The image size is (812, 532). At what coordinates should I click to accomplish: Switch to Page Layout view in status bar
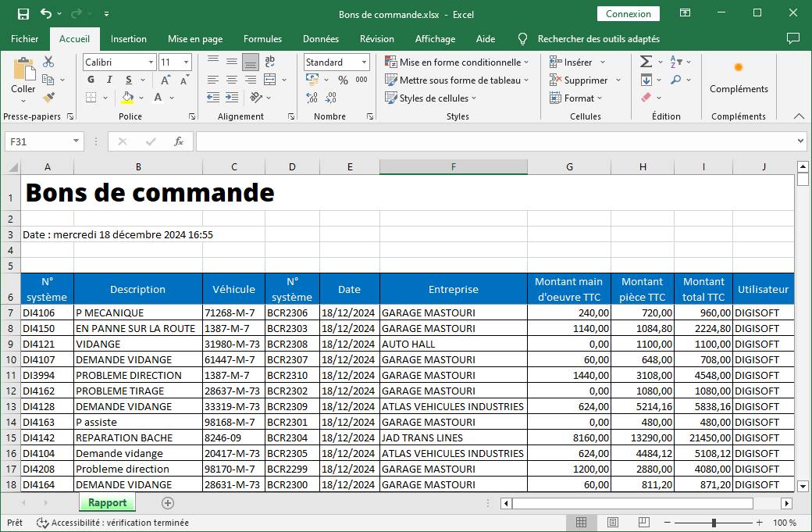tap(613, 522)
